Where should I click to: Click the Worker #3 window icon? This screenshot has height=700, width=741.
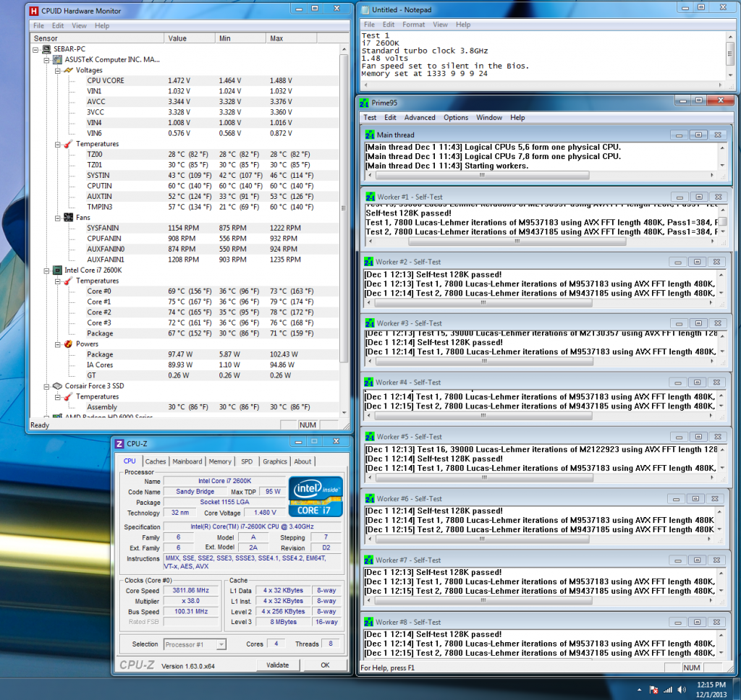(x=370, y=323)
